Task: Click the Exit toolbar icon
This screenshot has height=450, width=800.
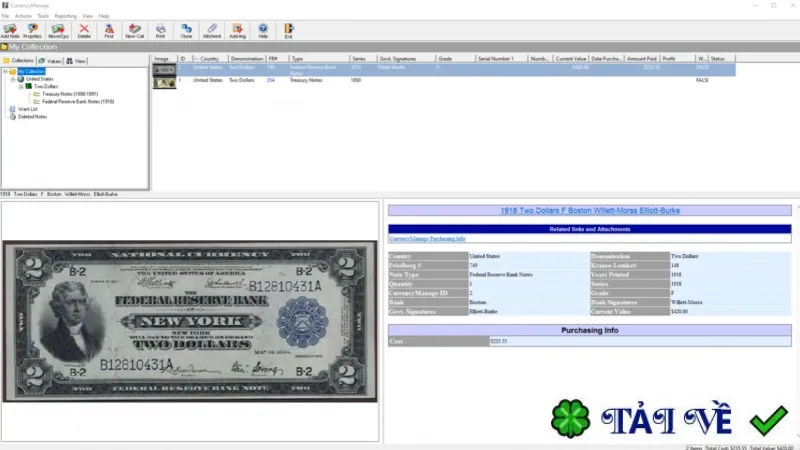Action: tap(289, 31)
